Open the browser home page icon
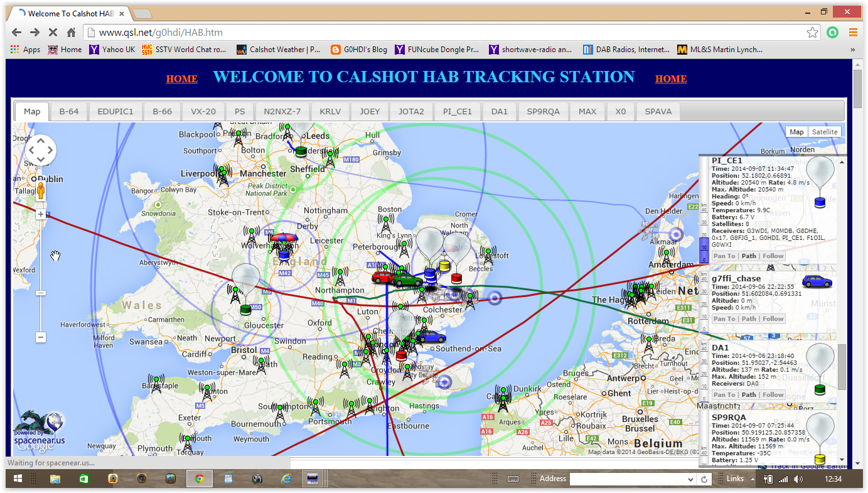Viewport: 868px width, 493px height. pyautogui.click(x=71, y=33)
